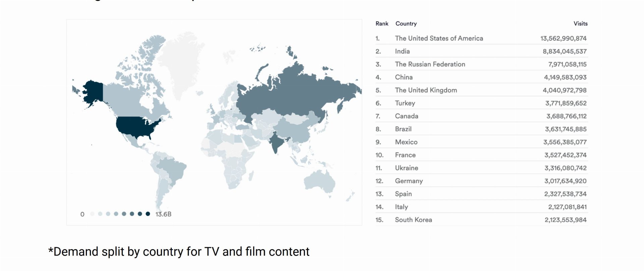Viewport: 644px width, 271px height.
Task: Select The Russian Federation row
Action: [x=481, y=64]
